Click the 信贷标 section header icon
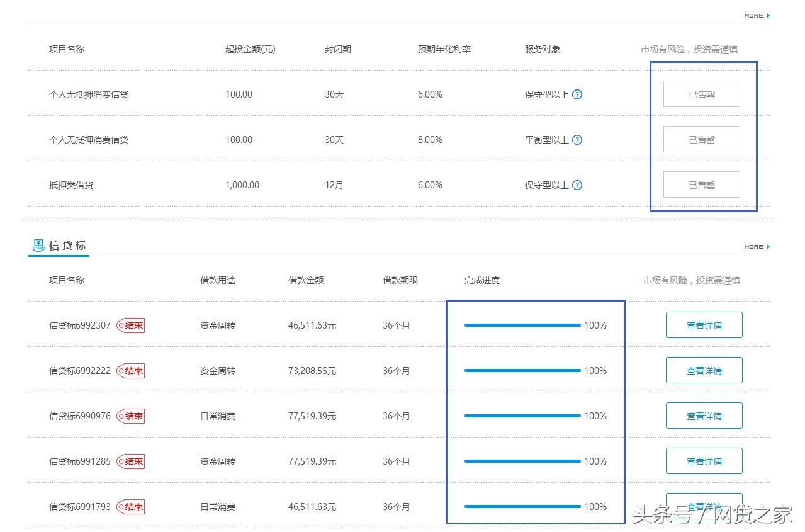 point(39,245)
